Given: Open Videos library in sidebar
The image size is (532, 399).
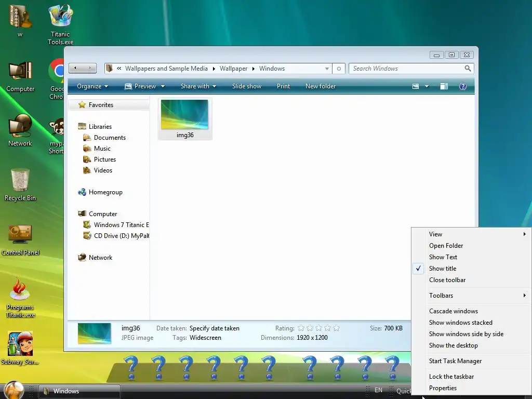Looking at the screenshot, I should pos(98,170).
